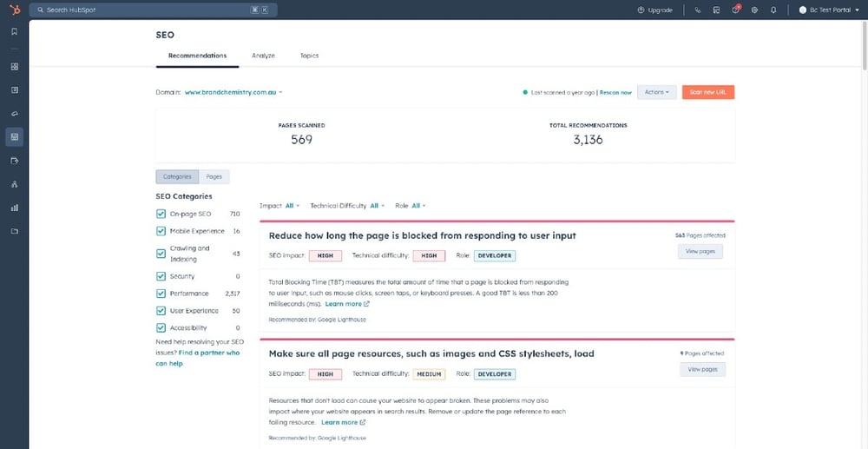Image resolution: width=868 pixels, height=449 pixels.
Task: Select the Categories view toggle
Action: point(177,176)
